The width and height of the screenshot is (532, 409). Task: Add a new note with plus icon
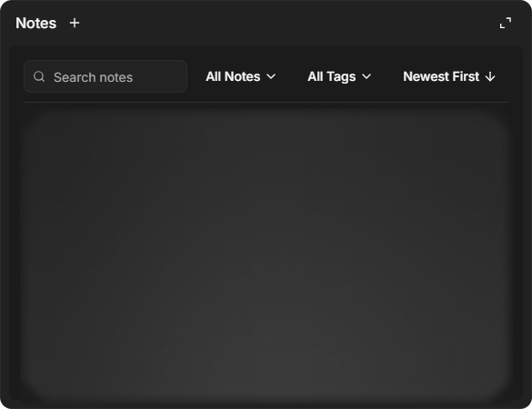pyautogui.click(x=75, y=23)
